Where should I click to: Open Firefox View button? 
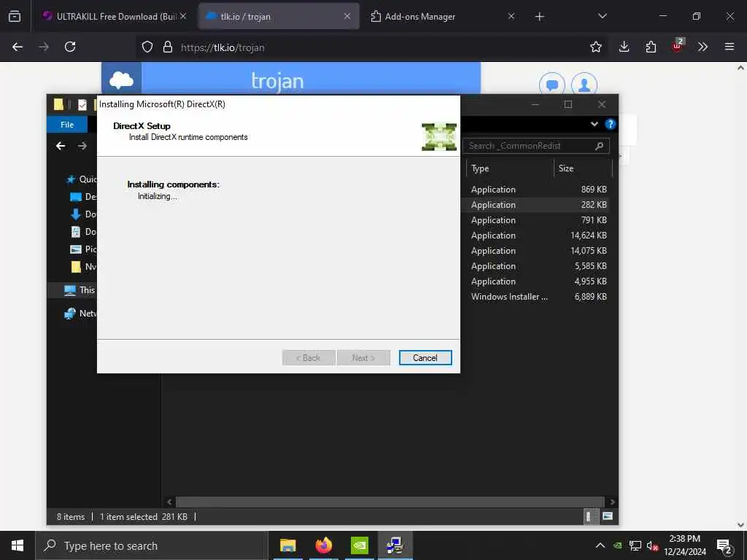15,16
